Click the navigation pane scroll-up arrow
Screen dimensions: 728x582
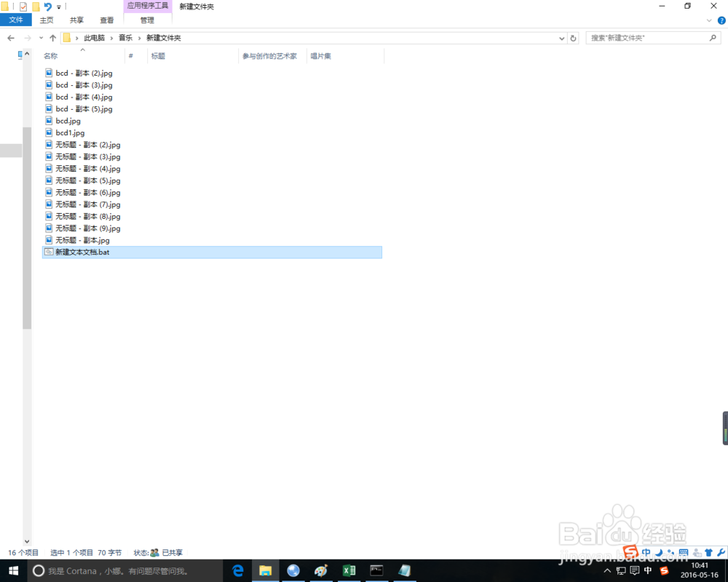(27, 55)
